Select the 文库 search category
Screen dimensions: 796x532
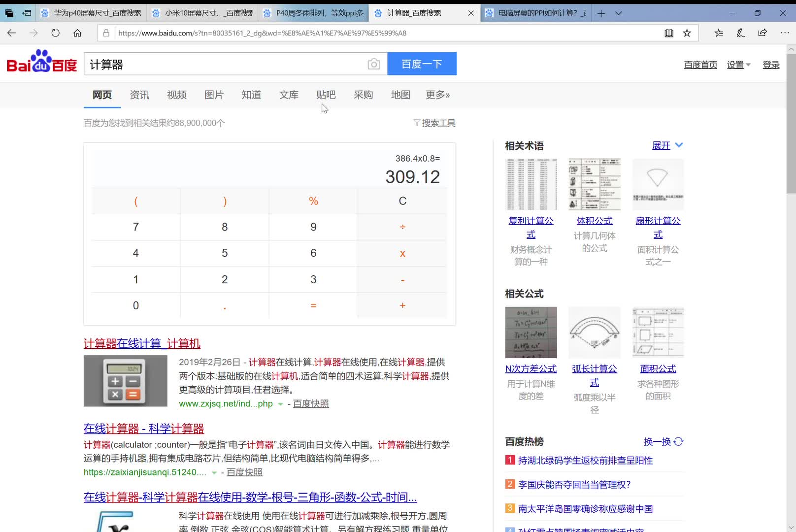pyautogui.click(x=289, y=95)
